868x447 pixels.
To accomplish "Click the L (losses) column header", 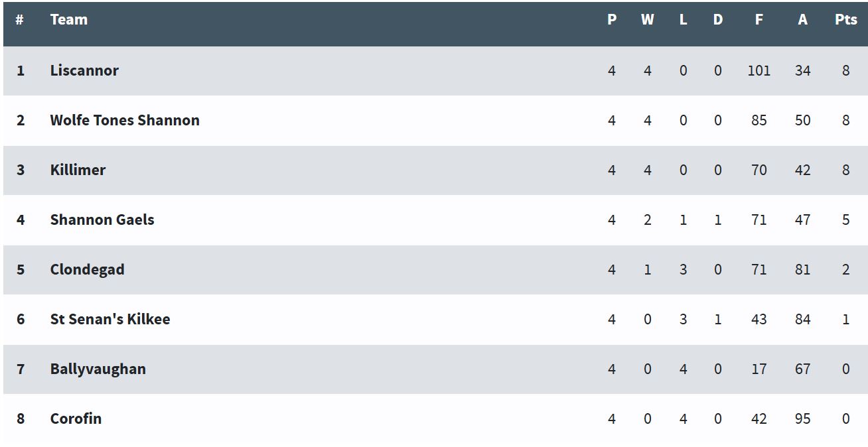I will coord(683,19).
